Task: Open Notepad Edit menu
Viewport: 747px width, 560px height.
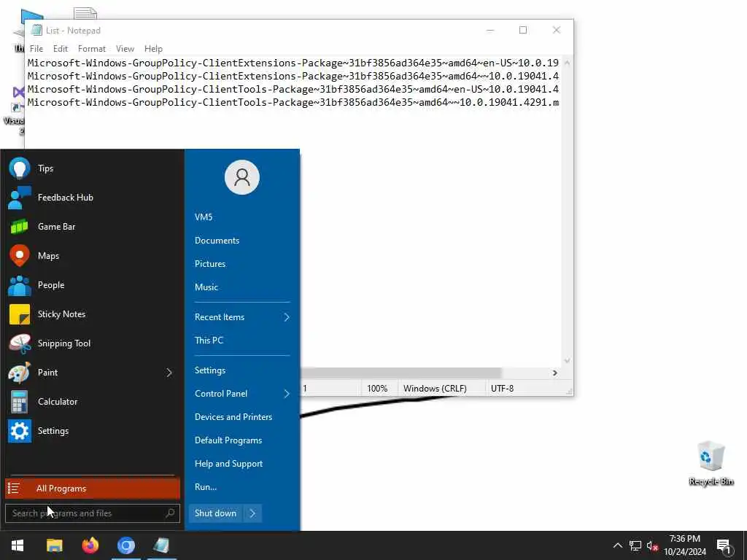Action: click(x=60, y=49)
